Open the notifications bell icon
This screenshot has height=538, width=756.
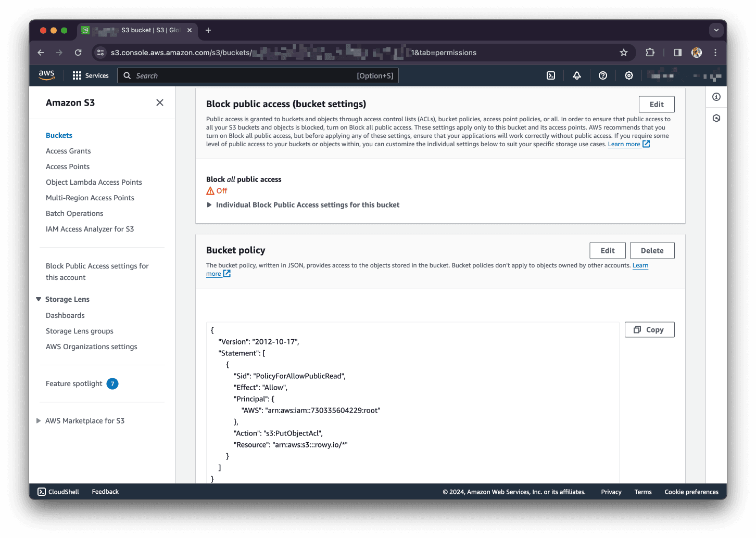click(576, 75)
